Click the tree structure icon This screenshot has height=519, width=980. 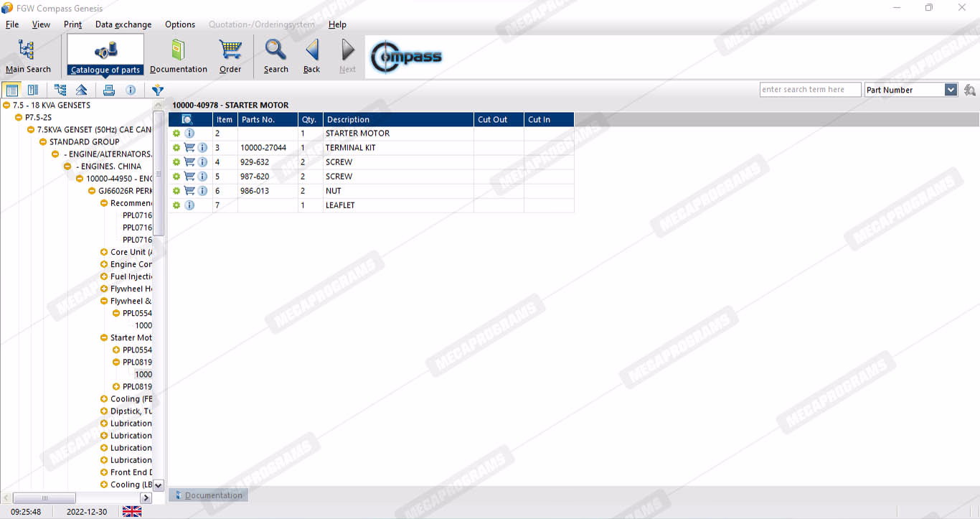(60, 90)
